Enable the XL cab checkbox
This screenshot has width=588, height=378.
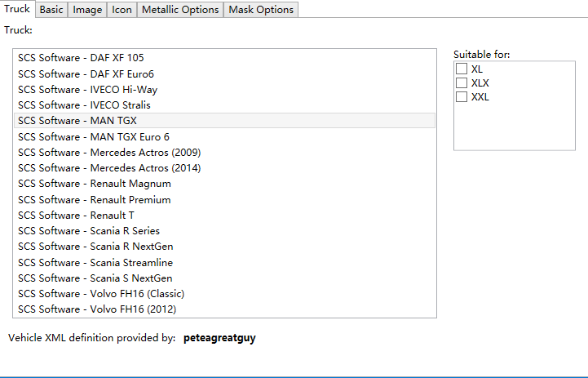tap(462, 69)
